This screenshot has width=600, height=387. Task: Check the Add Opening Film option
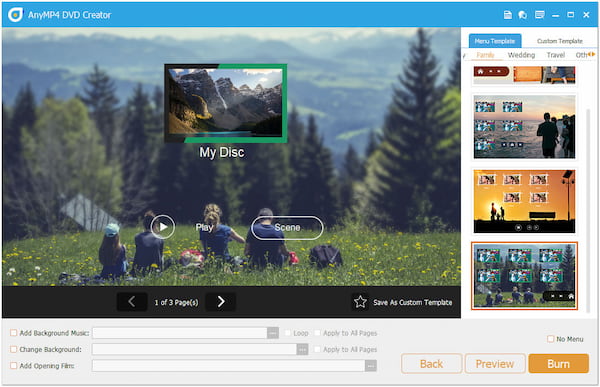click(13, 366)
